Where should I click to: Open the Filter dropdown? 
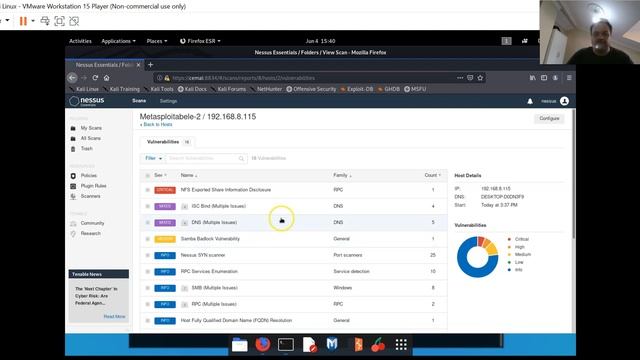(x=153, y=158)
